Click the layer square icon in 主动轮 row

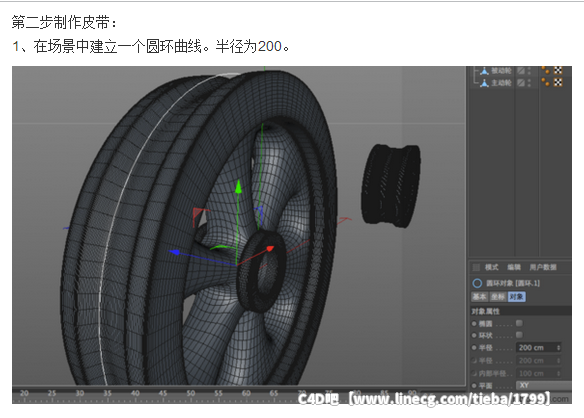coord(521,83)
